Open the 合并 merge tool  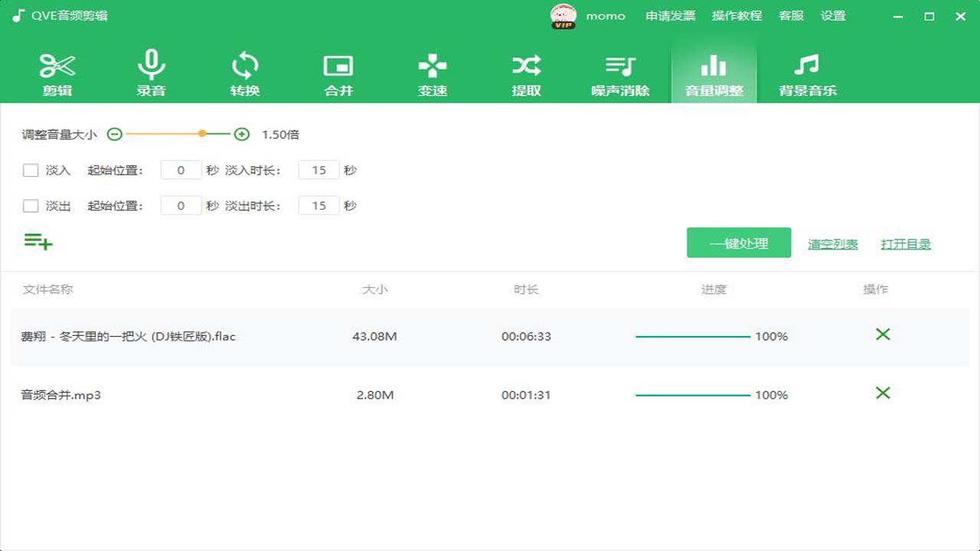pos(338,73)
